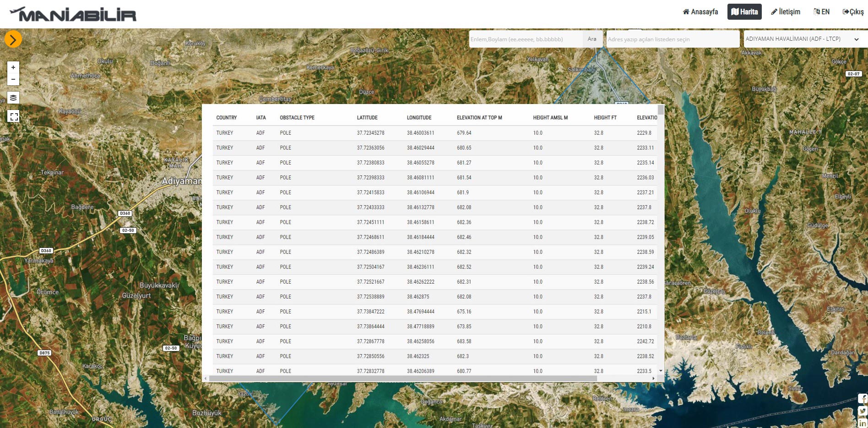Switch language to EN
Viewport: 868px width, 428px height.
[x=821, y=12]
